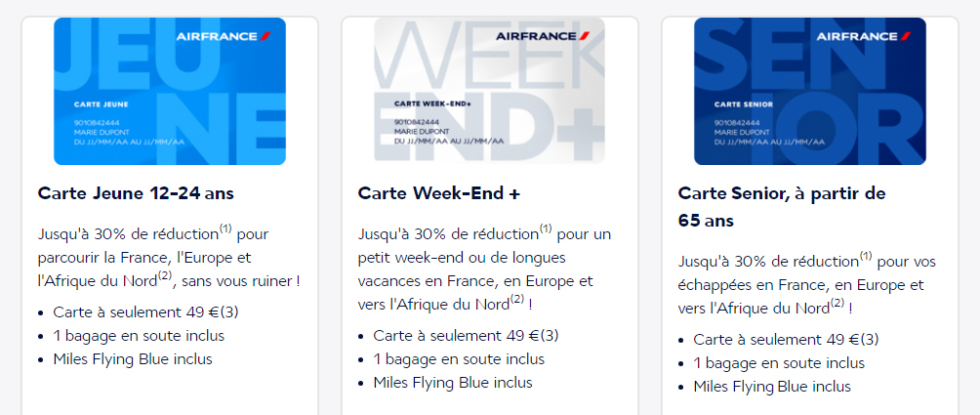Click "Miles Flying Blue inclus" under Carte Senior
Viewport: 980px width, 415px height.
click(x=772, y=387)
